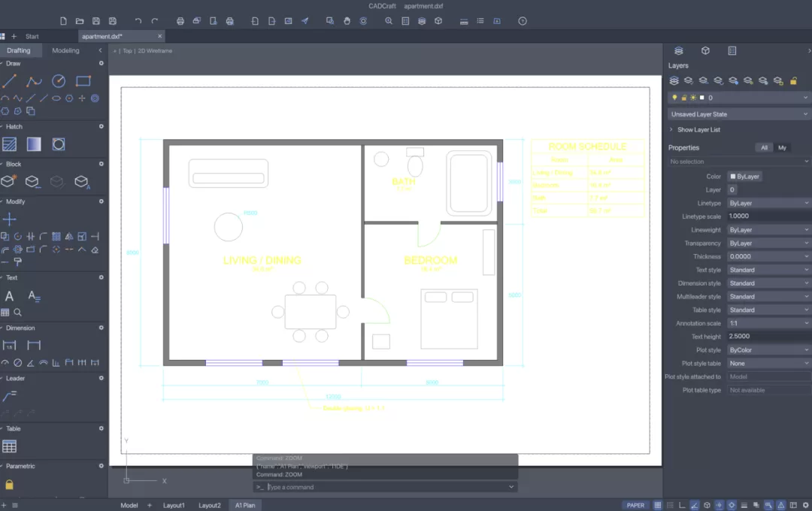Open the Unsaved Layer State dropdown
This screenshot has height=511, width=812.
point(739,114)
